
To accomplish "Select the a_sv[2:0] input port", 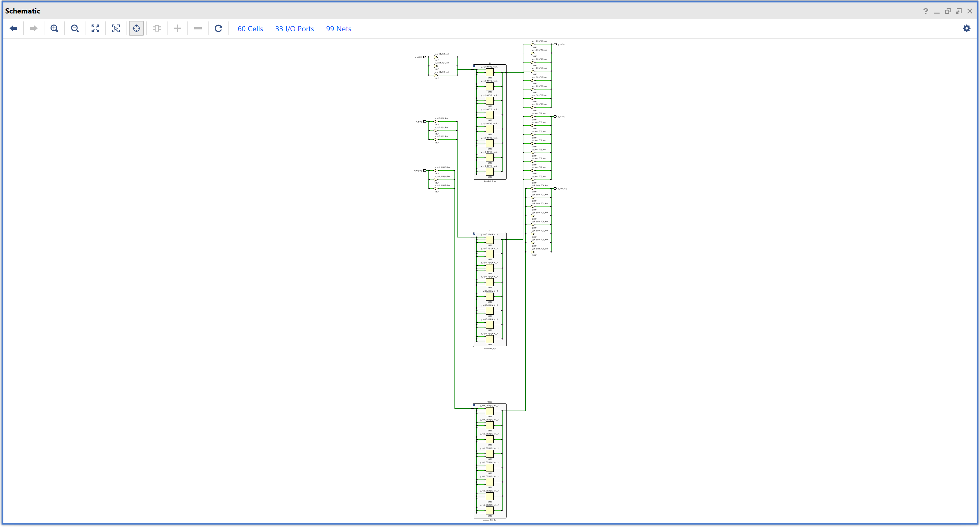I will [425, 57].
